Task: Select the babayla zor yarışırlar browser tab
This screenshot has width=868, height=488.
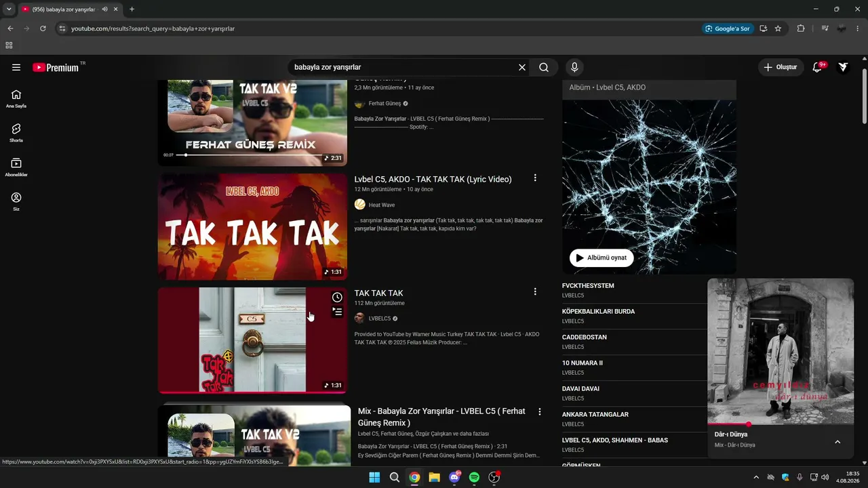Action: point(65,9)
